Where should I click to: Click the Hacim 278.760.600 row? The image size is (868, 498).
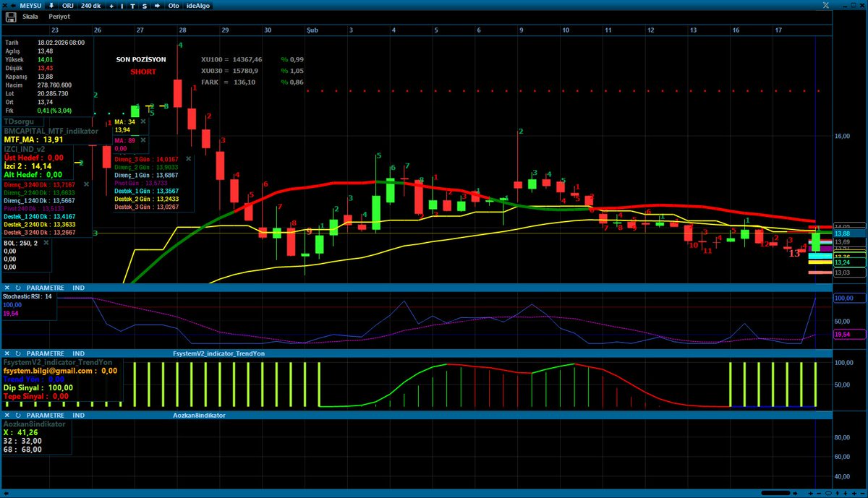tap(37, 85)
